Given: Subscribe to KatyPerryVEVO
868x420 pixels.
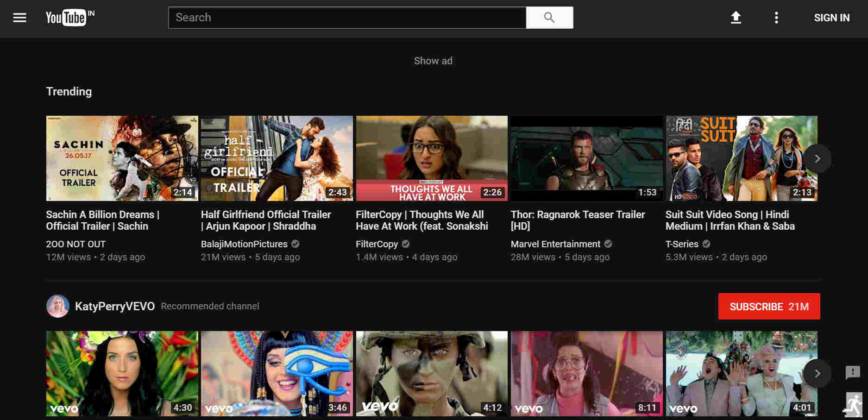Looking at the screenshot, I should (769, 307).
